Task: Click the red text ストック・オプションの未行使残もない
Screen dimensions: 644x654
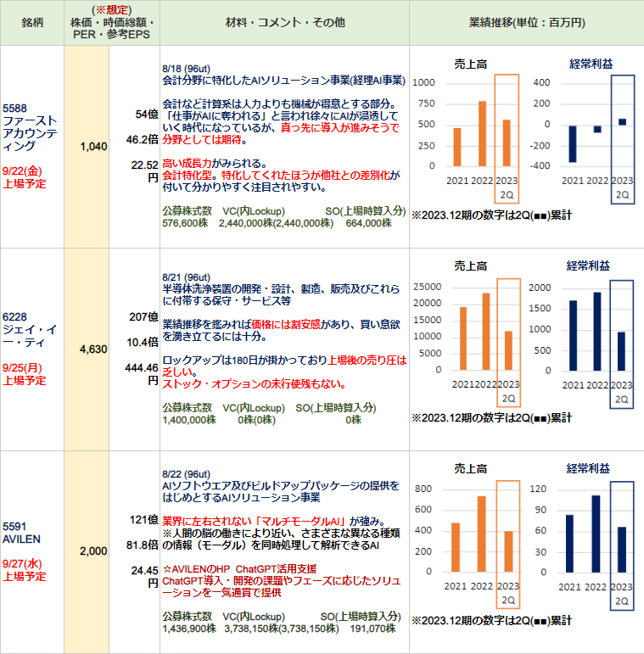Action: [254, 384]
